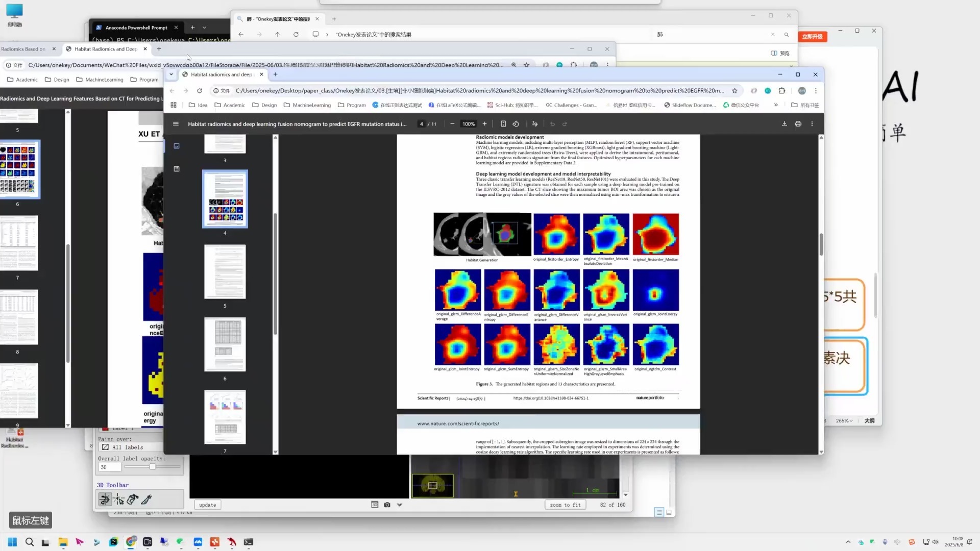Select the scalpel tool in ITK-SNAP's 3D Toolbar
The height and width of the screenshot is (551, 980).
click(146, 499)
